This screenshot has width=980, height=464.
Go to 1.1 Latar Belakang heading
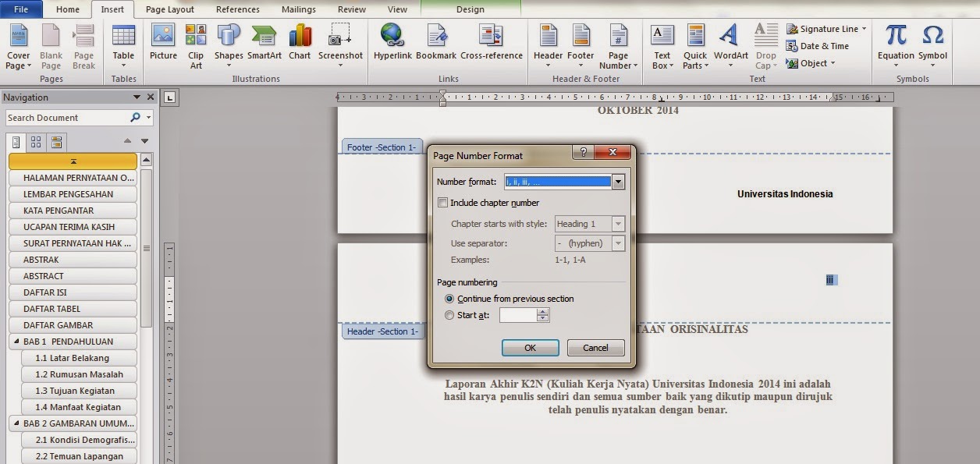[x=79, y=358]
